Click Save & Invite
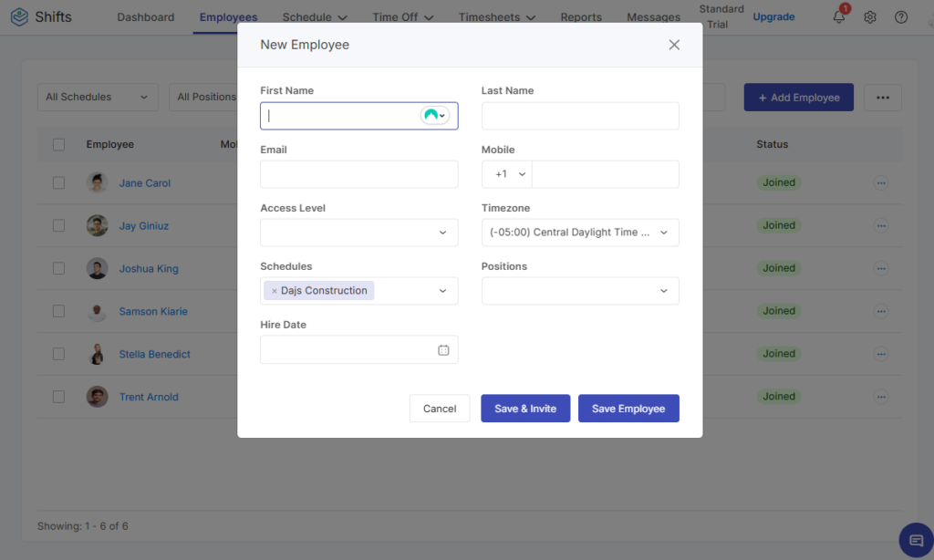 525,409
